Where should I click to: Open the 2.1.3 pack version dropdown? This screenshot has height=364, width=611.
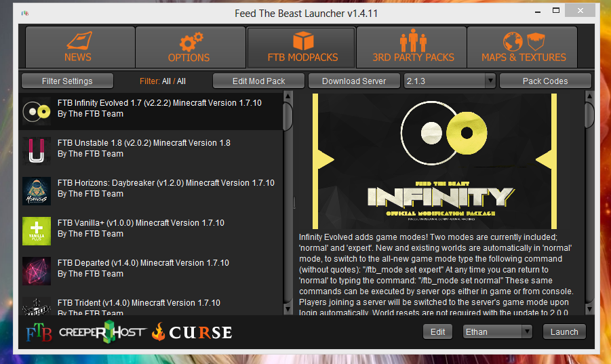coord(450,81)
